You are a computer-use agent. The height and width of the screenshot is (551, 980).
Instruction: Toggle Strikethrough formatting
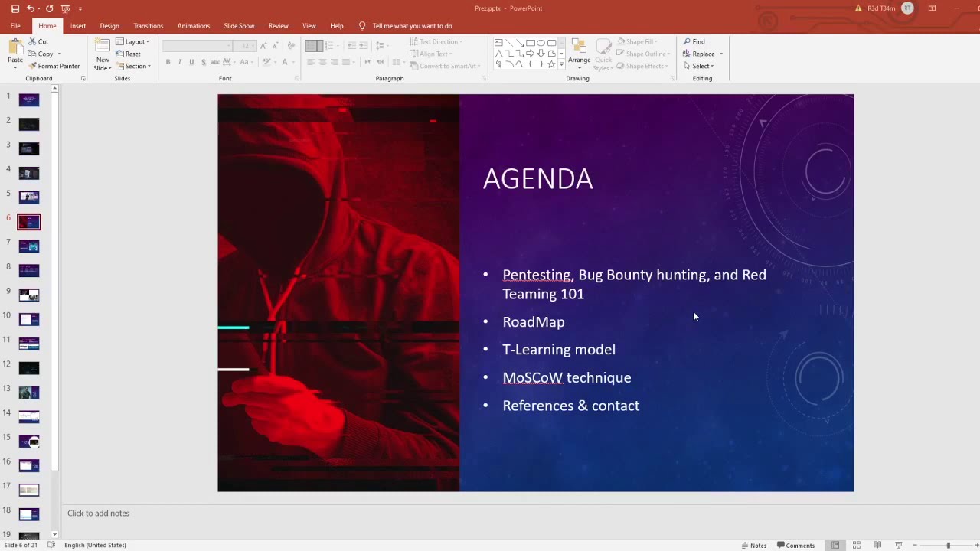pos(216,62)
